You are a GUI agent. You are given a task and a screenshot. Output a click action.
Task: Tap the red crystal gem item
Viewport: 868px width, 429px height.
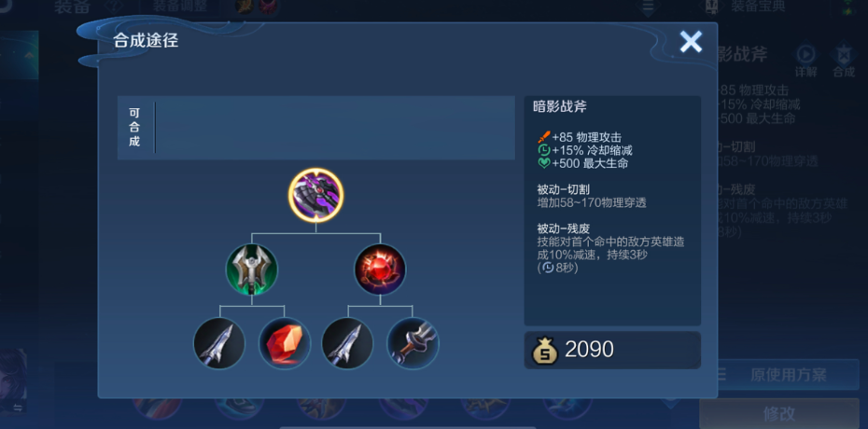tap(285, 343)
